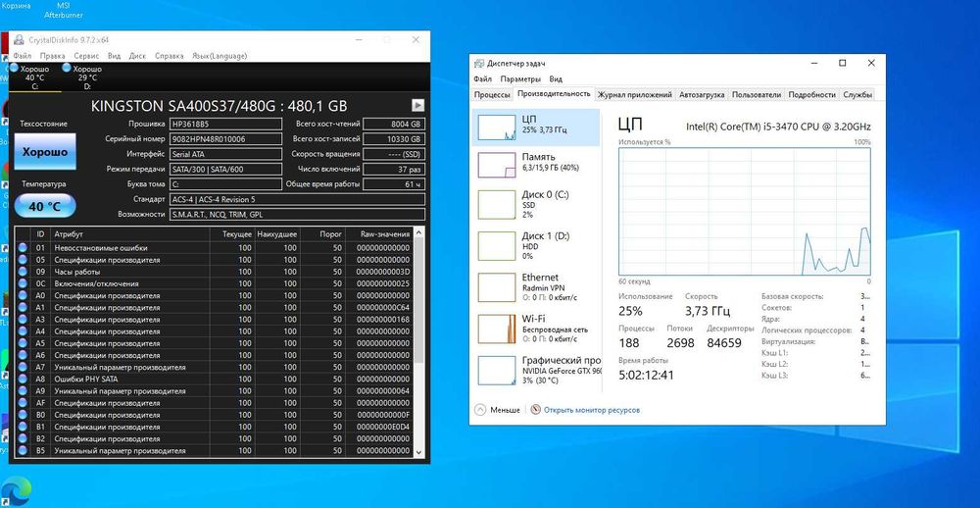This screenshot has height=508, width=980.
Task: Open the Язык(Language) menu in CrystalDiskInfo
Action: [220, 56]
